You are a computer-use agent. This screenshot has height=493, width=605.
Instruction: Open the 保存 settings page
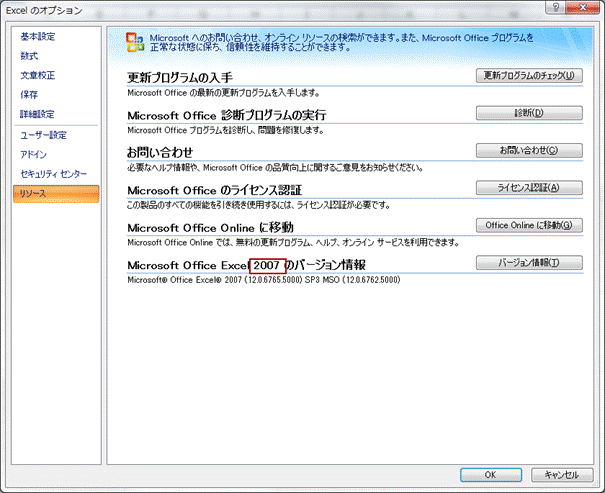[x=30, y=94]
